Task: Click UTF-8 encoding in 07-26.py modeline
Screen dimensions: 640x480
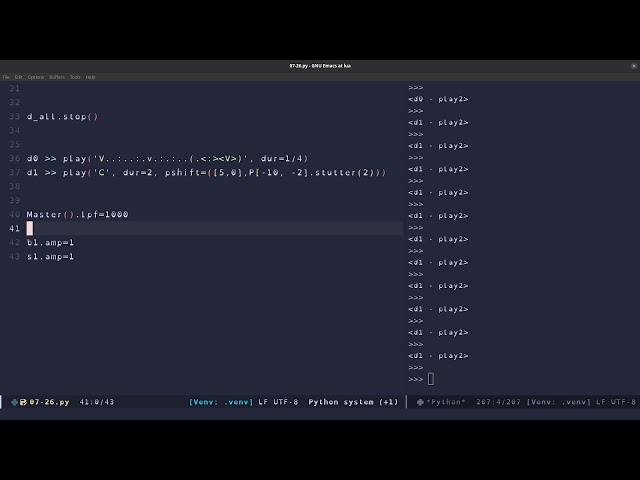Action: [x=286, y=402]
